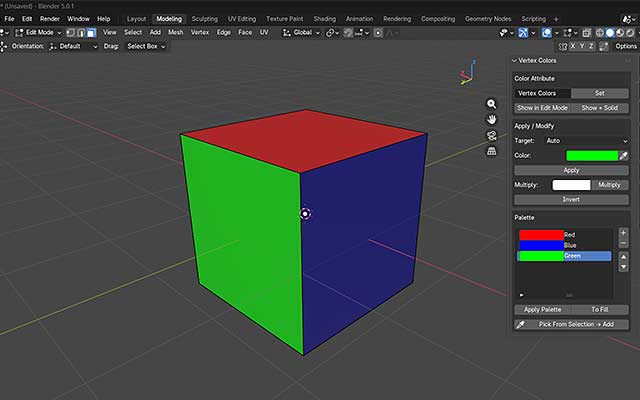This screenshot has height=400, width=640.
Task: Click the navigation axis gizmo
Action: coord(468,73)
